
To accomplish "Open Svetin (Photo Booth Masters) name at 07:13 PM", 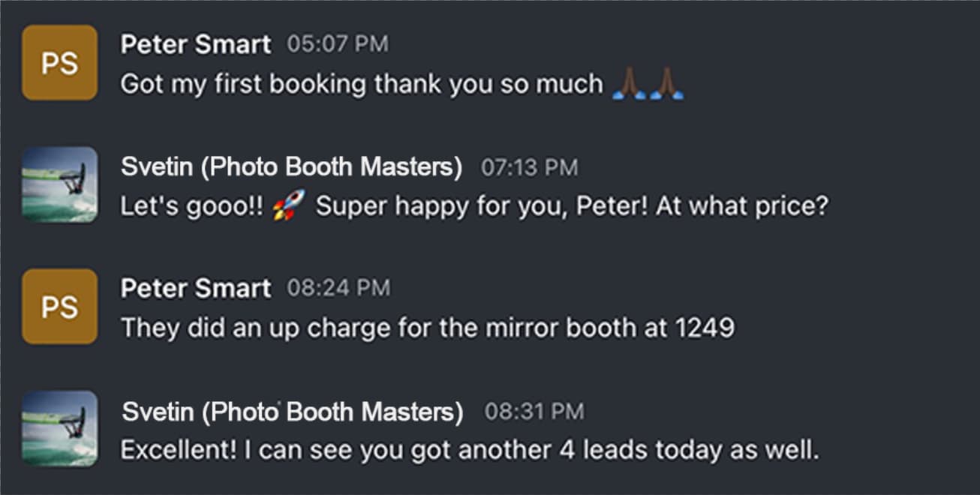I will [292, 166].
